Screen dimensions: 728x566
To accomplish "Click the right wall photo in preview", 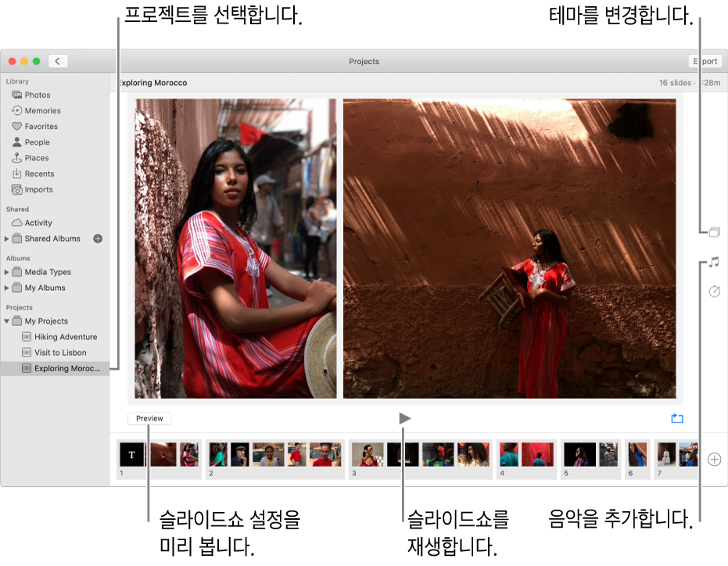I will coord(509,249).
